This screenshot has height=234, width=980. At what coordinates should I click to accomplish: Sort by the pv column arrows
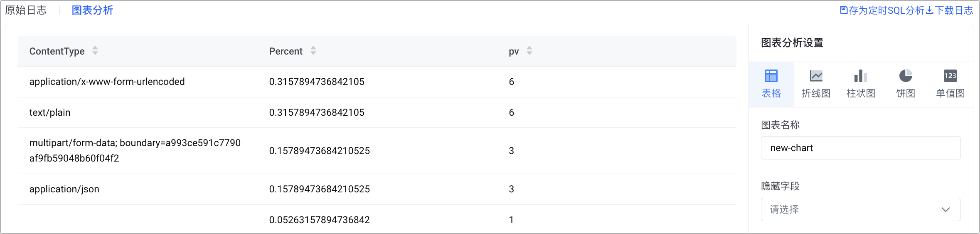click(529, 51)
